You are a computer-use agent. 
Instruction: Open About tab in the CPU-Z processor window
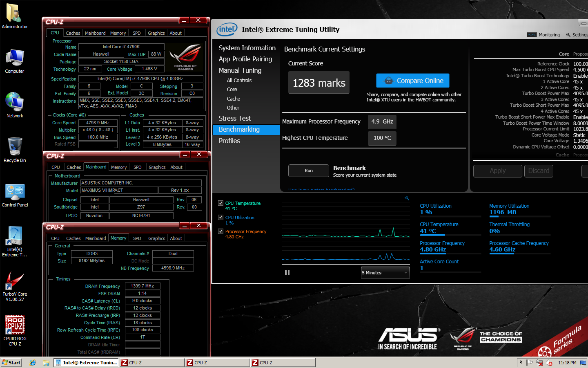(176, 33)
